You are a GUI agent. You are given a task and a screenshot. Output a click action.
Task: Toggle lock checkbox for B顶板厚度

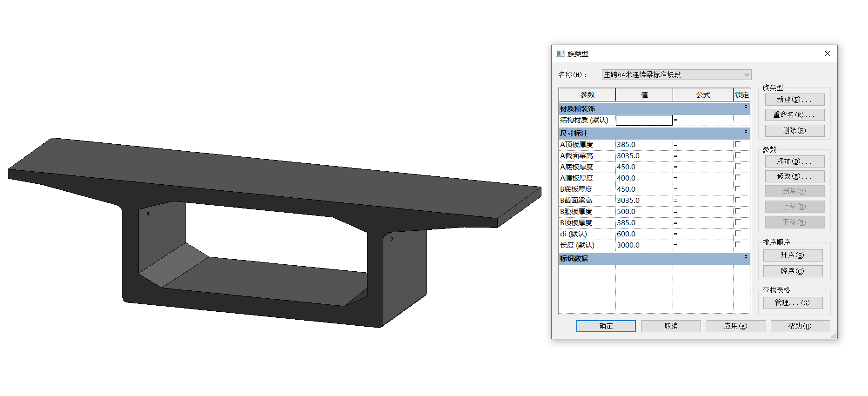click(738, 222)
